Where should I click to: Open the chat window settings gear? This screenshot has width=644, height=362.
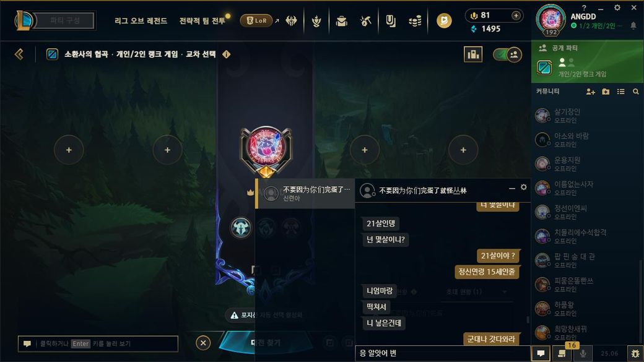click(524, 187)
